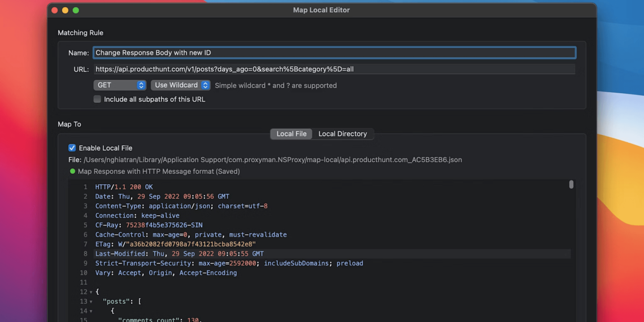The height and width of the screenshot is (322, 644).
Task: Enable Include all subpaths of this URL
Action: coord(97,99)
